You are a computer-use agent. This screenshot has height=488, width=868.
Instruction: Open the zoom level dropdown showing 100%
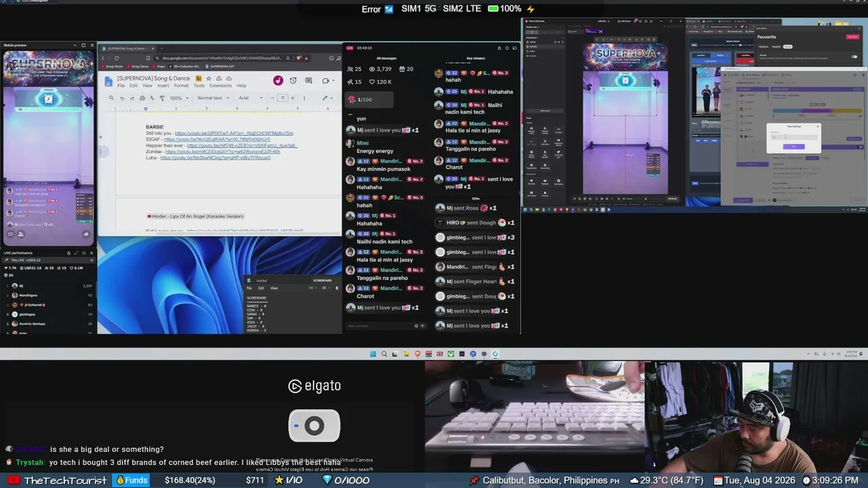click(x=178, y=98)
